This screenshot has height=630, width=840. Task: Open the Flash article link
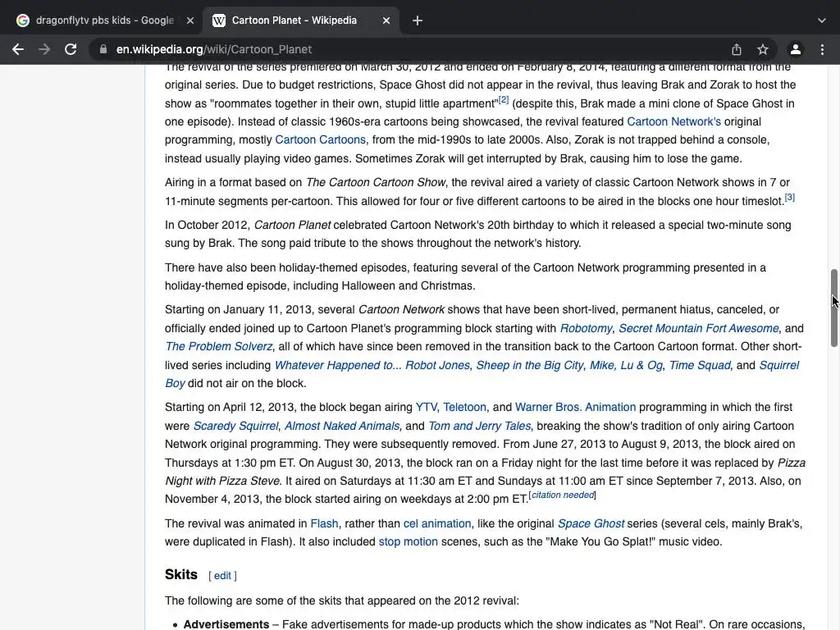[324, 523]
